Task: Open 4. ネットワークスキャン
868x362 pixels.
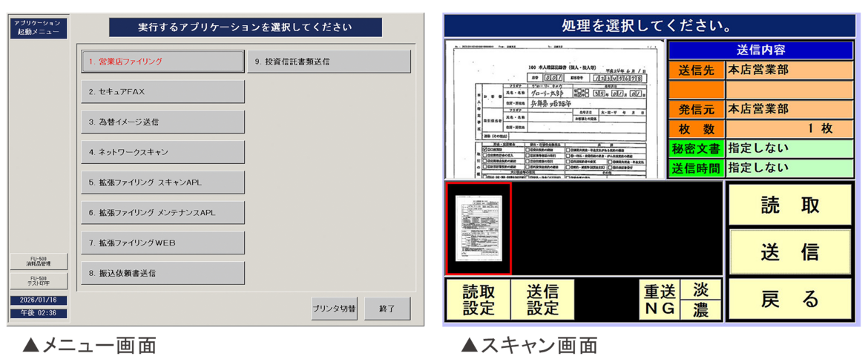Action: point(162,152)
